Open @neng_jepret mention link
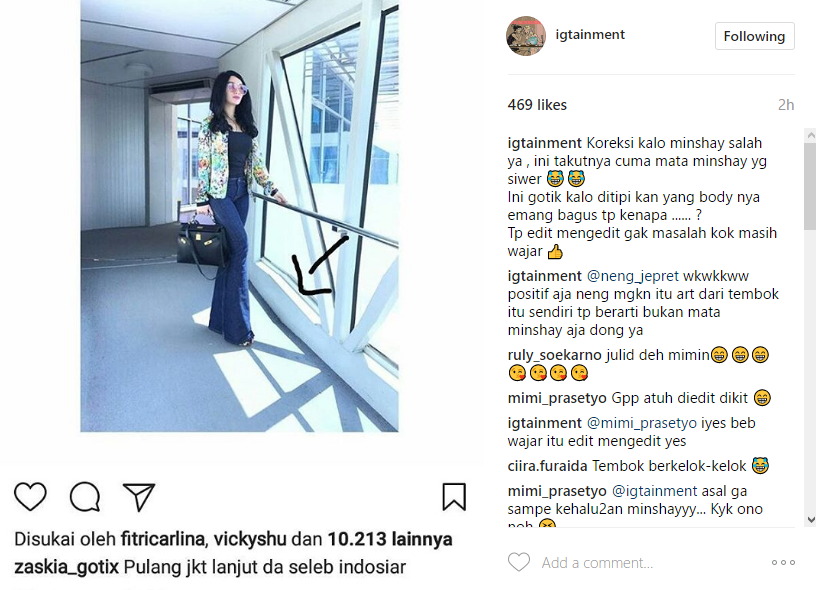Image resolution: width=816 pixels, height=590 pixels. [x=632, y=276]
